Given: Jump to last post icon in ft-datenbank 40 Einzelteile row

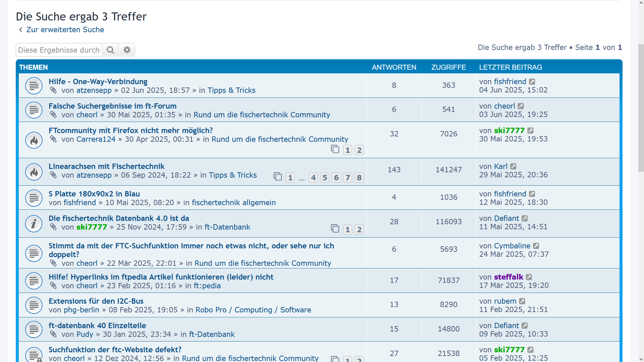Looking at the screenshot, I should (525, 325).
